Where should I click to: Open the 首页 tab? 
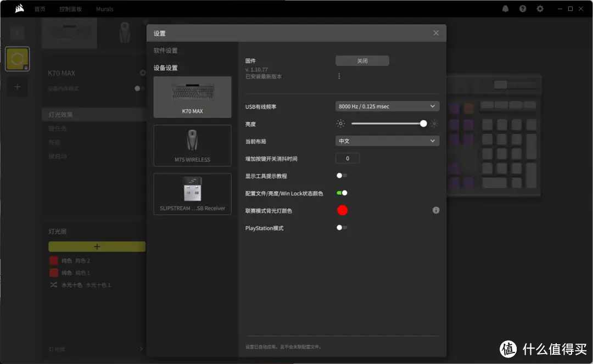[40, 9]
